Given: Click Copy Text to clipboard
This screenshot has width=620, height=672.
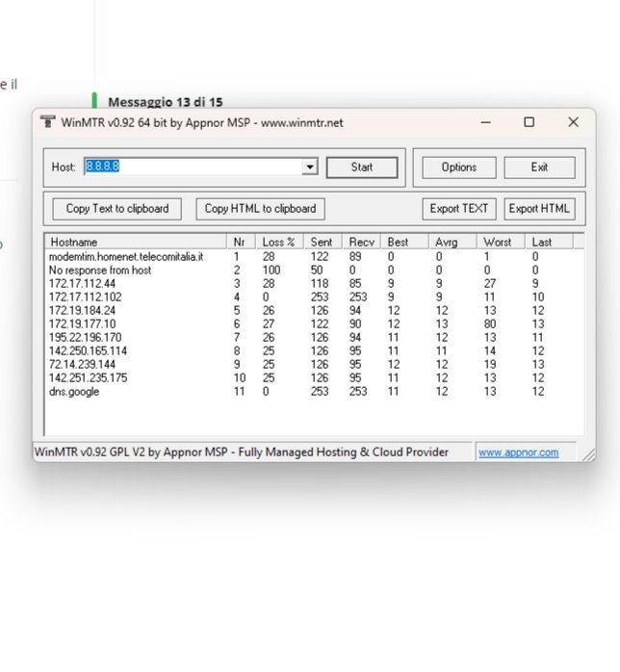Looking at the screenshot, I should coord(117,209).
